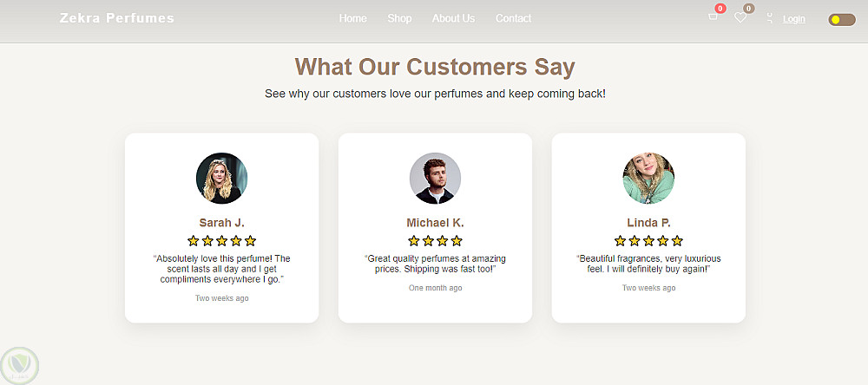Screen dimensions: 868x385
Task: Open the wishlist heart icon
Action: 740,17
